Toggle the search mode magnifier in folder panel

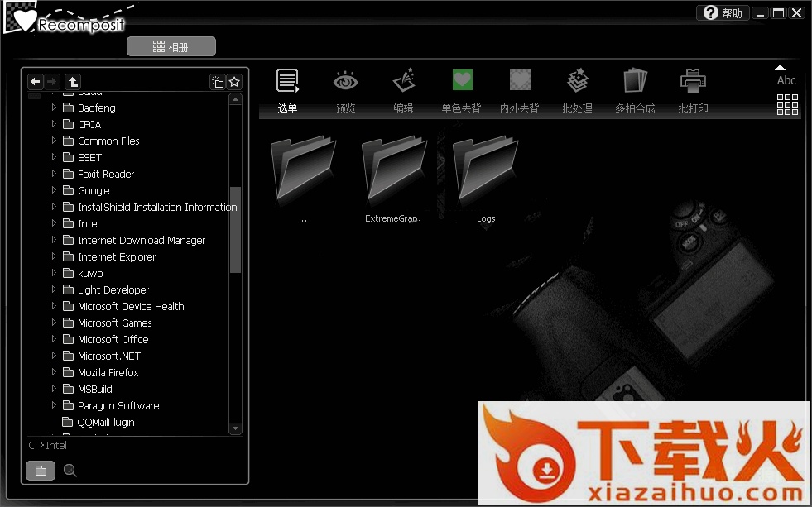click(x=70, y=471)
